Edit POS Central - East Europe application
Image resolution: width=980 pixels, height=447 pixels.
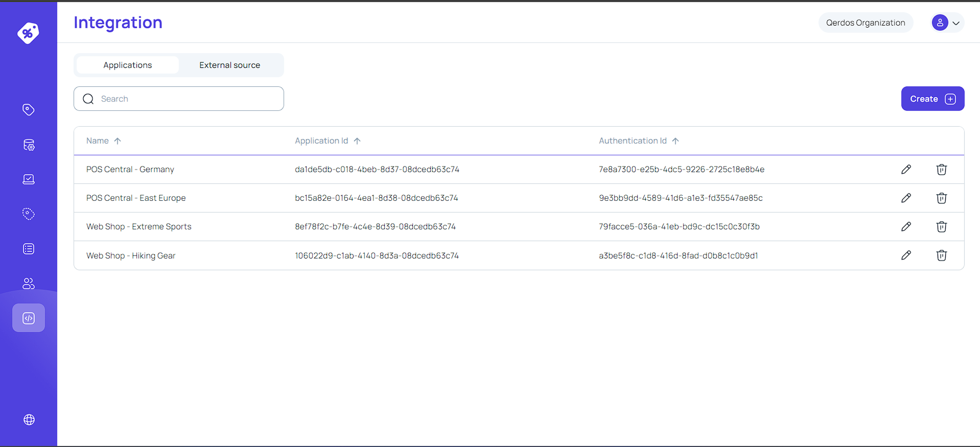point(906,198)
